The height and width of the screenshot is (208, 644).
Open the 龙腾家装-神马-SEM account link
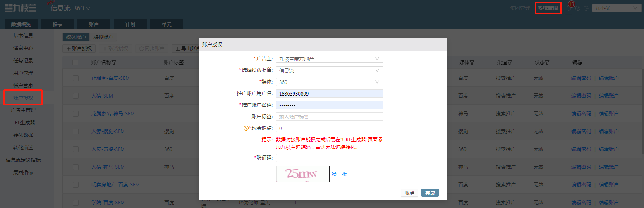tap(113, 113)
